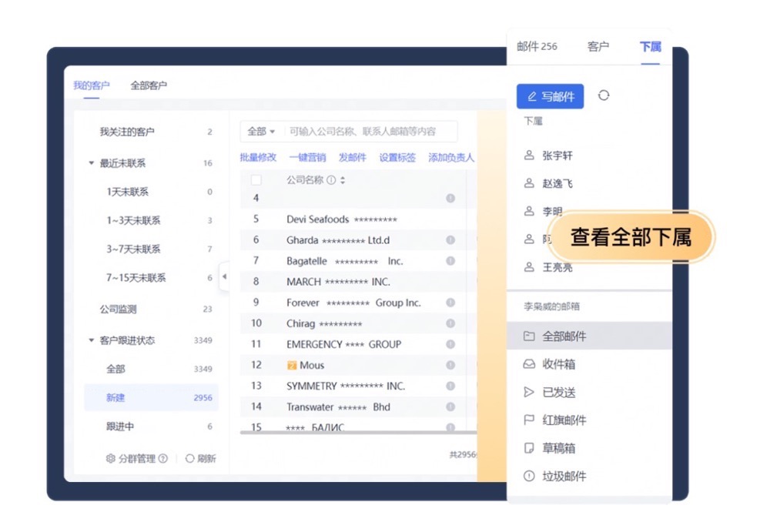Click the 垃圾邮件 spam icon
The height and width of the screenshot is (532, 770).
coord(529,476)
